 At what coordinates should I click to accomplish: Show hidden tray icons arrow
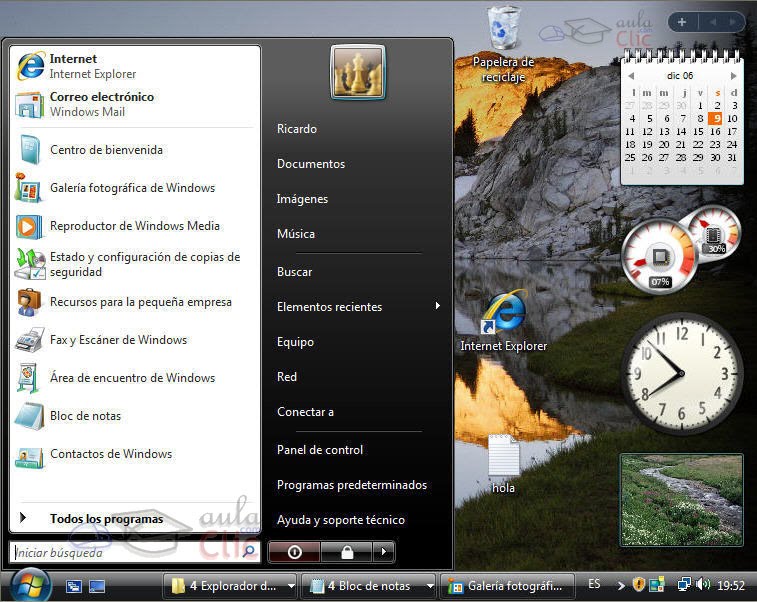621,586
